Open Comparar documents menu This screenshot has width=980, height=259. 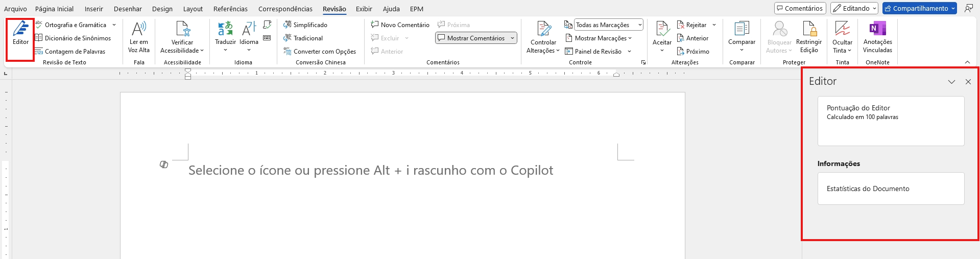click(x=742, y=37)
